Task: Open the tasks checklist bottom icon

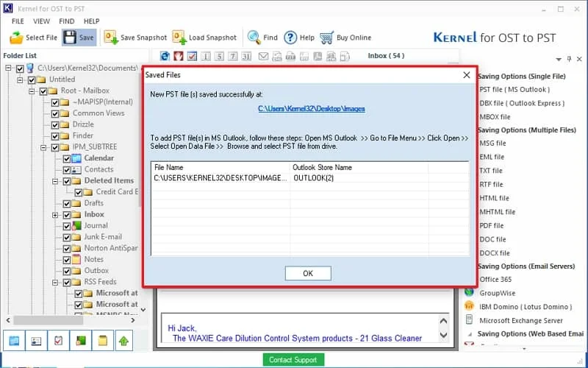Action: pos(58,341)
